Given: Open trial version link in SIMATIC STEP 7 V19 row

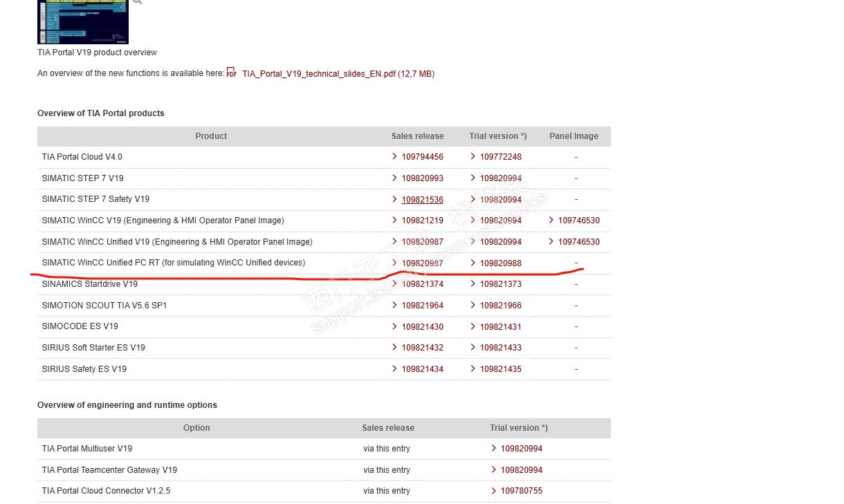Looking at the screenshot, I should (501, 178).
